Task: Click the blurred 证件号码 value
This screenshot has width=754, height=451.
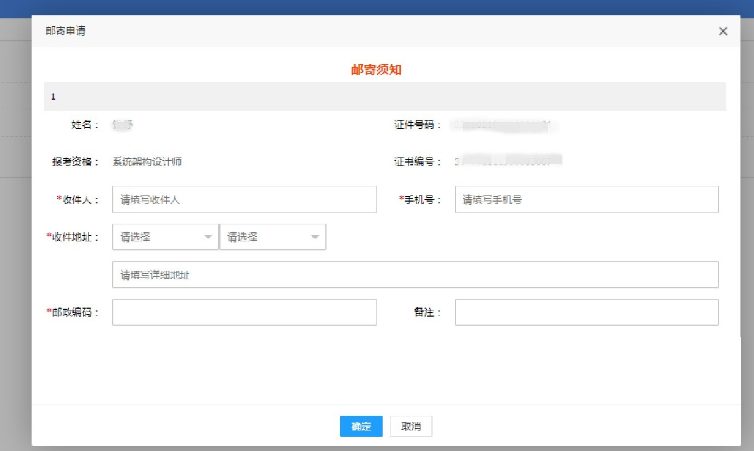Action: [503, 125]
